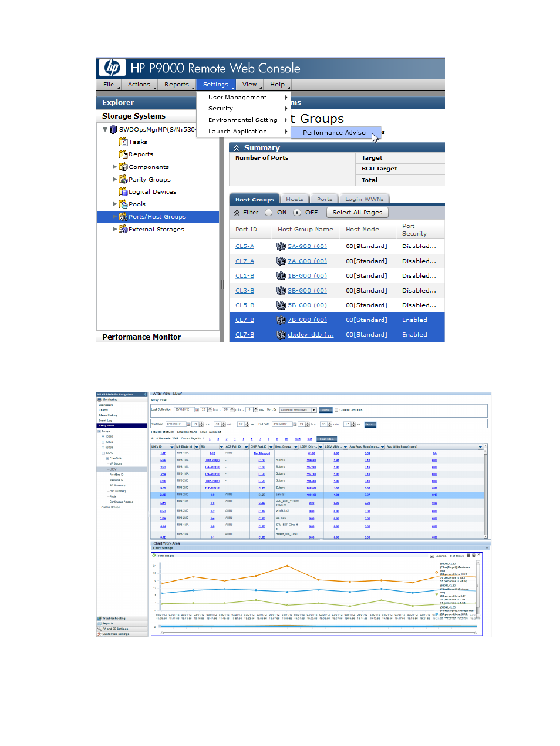
Task: Expand the Ports/Host Groups tree node
Action: click(x=115, y=217)
